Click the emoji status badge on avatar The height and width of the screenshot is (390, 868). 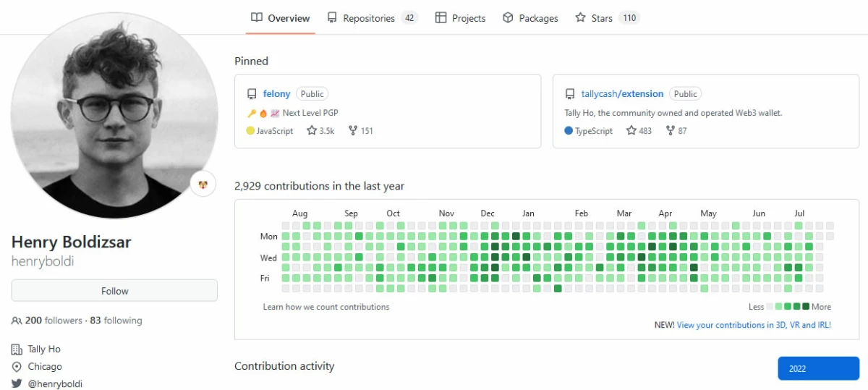pyautogui.click(x=203, y=184)
